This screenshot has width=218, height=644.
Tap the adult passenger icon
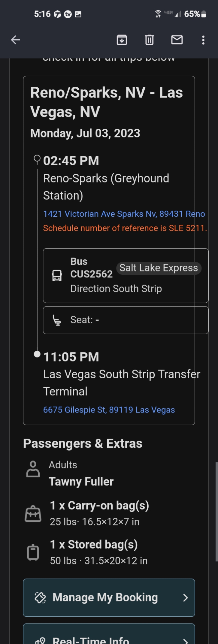[x=33, y=469]
